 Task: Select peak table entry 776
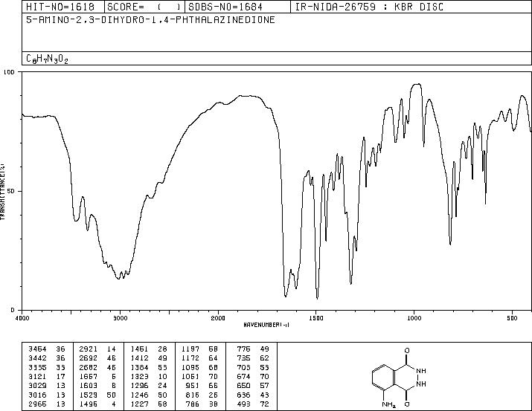tap(243, 349)
